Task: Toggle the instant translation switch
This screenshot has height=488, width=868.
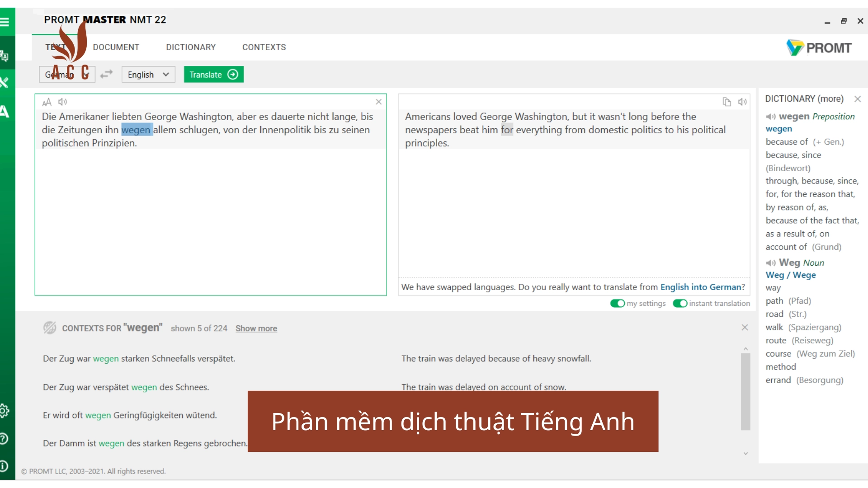Action: (x=680, y=303)
